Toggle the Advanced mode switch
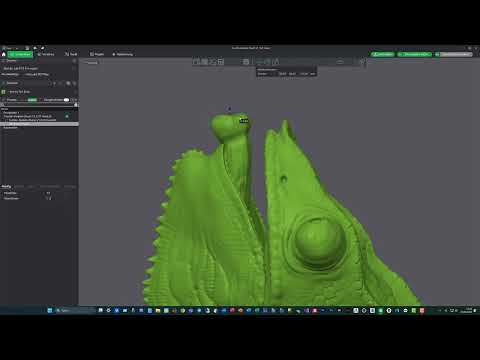The height and width of the screenshot is (360, 480). (66, 100)
